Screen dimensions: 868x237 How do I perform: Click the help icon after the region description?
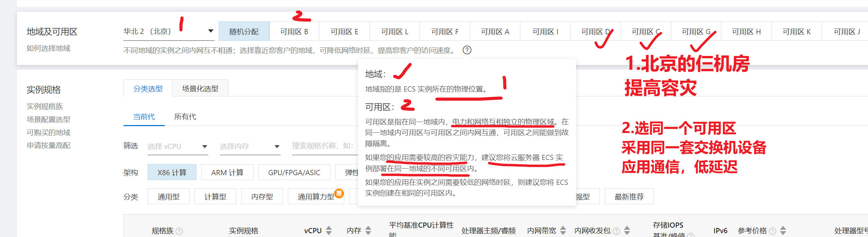coord(467,50)
